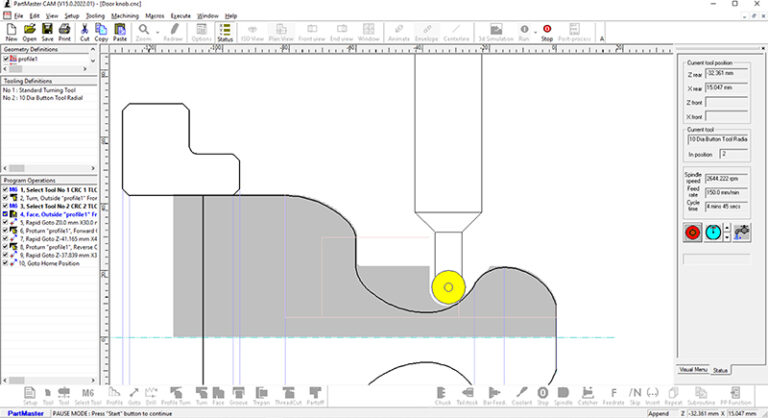Toggle checkbox for operation 8 Proturn Reverse
The width and height of the screenshot is (768, 418).
(5, 247)
